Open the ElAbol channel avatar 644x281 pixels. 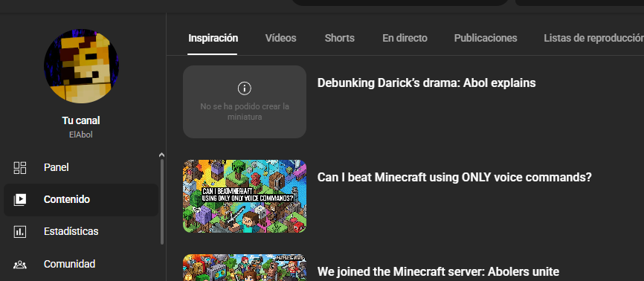[x=81, y=65]
